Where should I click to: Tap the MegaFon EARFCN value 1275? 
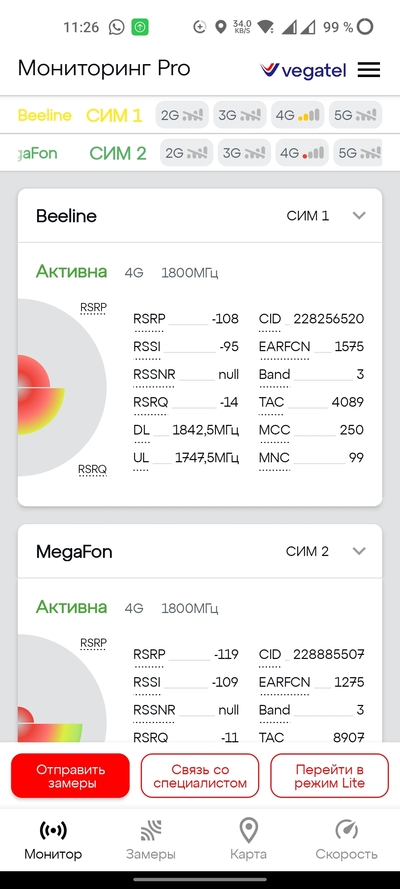tap(349, 682)
